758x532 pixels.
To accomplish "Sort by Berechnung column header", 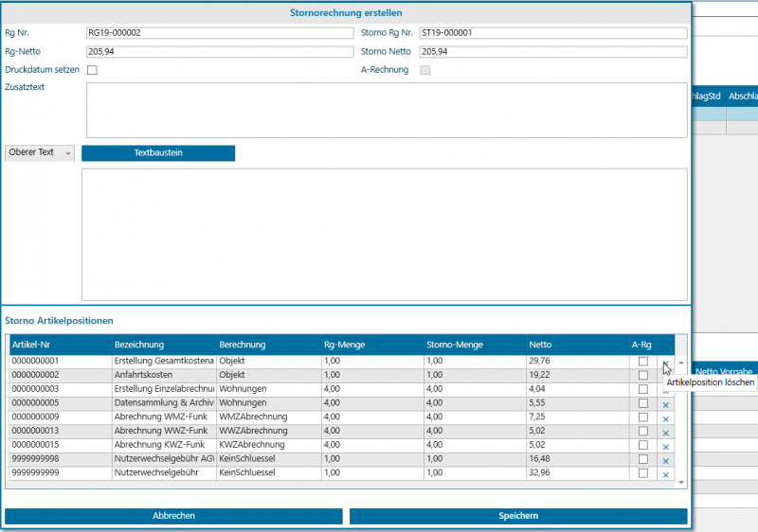I will pos(269,345).
